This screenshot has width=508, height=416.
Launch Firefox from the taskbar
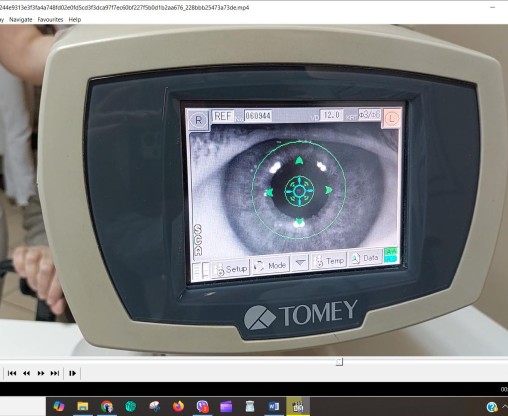pyautogui.click(x=178, y=406)
